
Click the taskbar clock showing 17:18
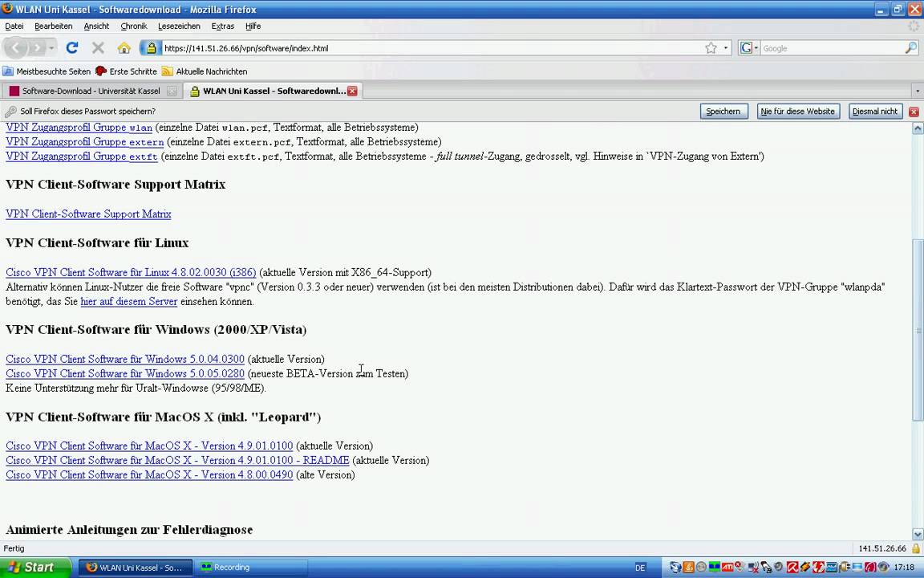coord(904,568)
